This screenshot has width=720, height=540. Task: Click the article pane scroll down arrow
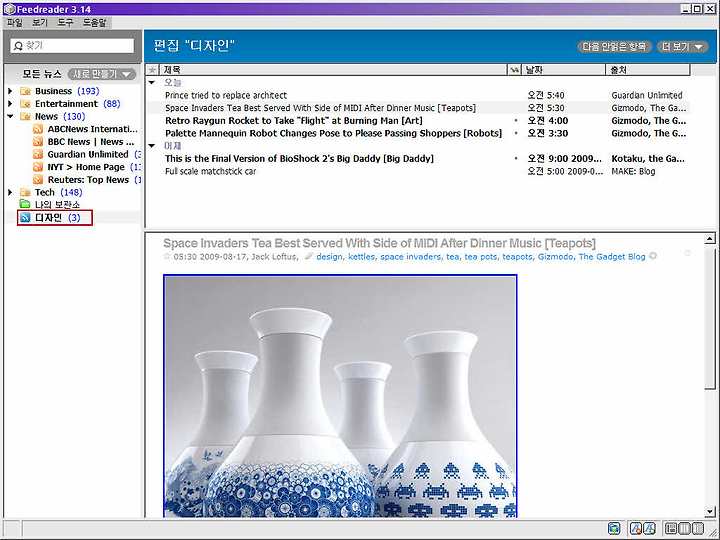709,511
